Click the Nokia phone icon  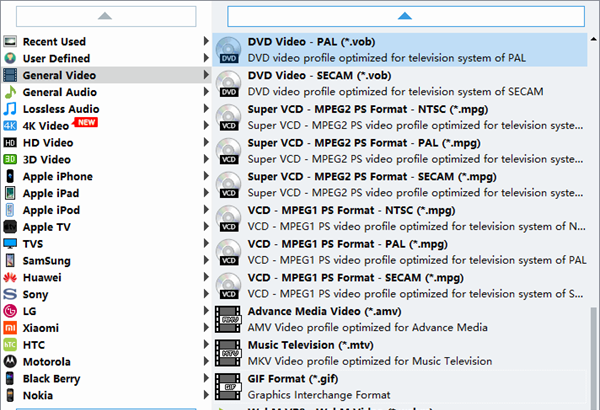[10, 395]
